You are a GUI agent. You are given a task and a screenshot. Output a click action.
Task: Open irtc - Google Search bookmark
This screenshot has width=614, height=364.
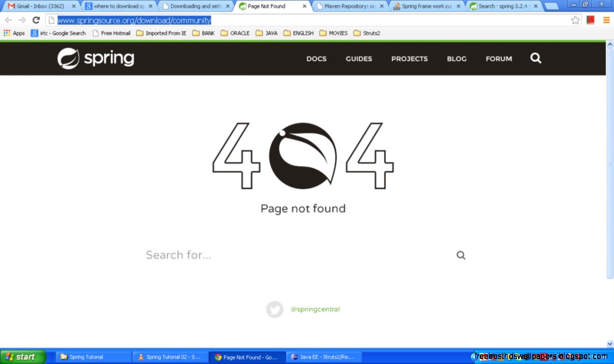point(58,33)
